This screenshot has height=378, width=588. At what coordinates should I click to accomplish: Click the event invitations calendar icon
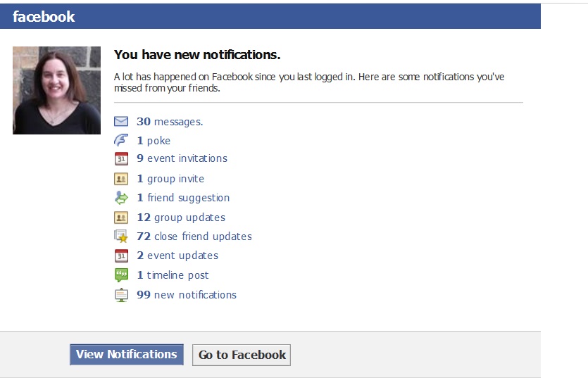(121, 158)
